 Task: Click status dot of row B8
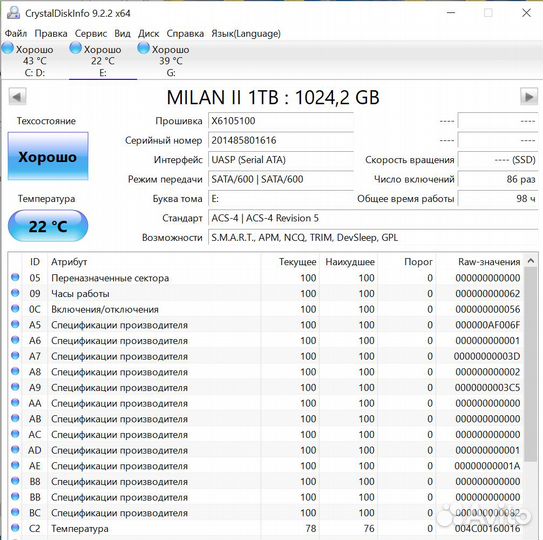click(15, 480)
